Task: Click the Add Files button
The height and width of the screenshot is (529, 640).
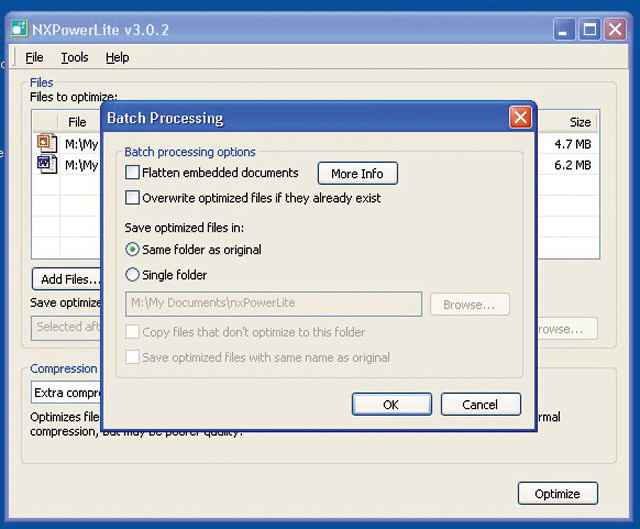Action: tap(67, 279)
